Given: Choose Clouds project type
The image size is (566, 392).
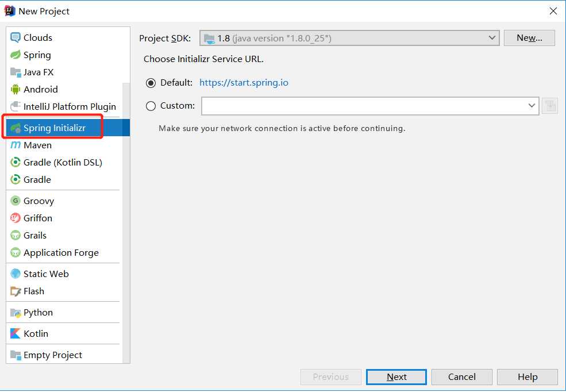Looking at the screenshot, I should (64, 37).
